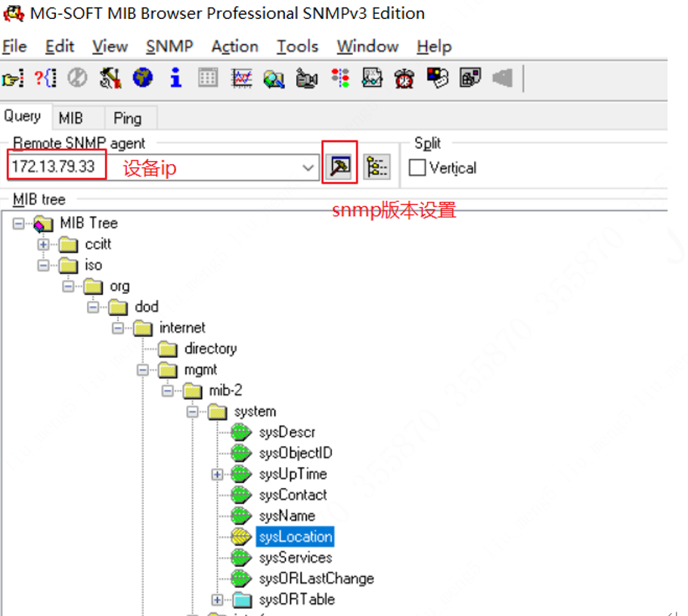688x616 pixels.
Task: Click the document with chart toolbar icon
Action: (372, 79)
